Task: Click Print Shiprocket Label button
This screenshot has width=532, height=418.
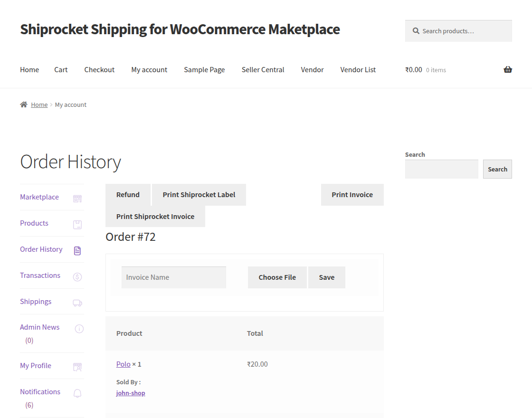Action: point(199,195)
